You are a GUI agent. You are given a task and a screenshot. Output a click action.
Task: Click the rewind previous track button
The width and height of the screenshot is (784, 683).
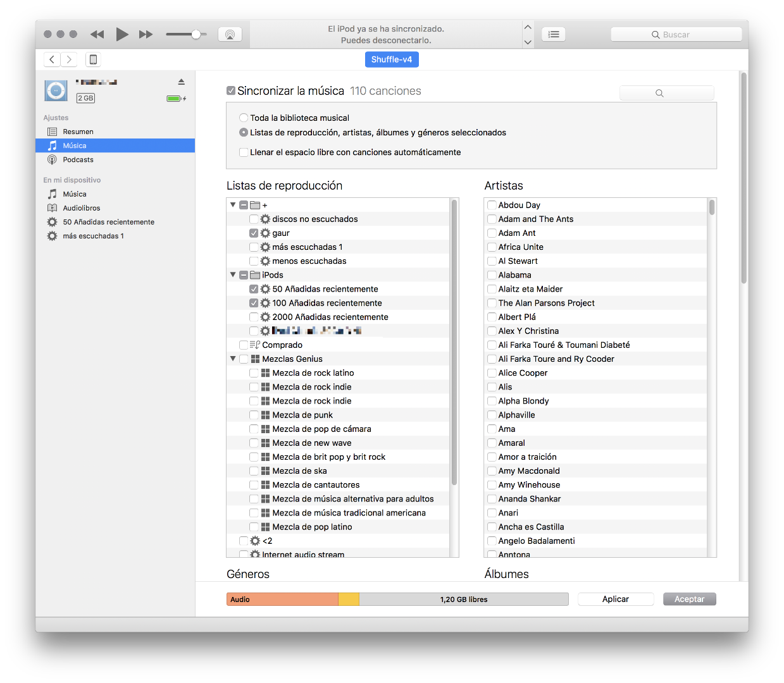point(97,34)
